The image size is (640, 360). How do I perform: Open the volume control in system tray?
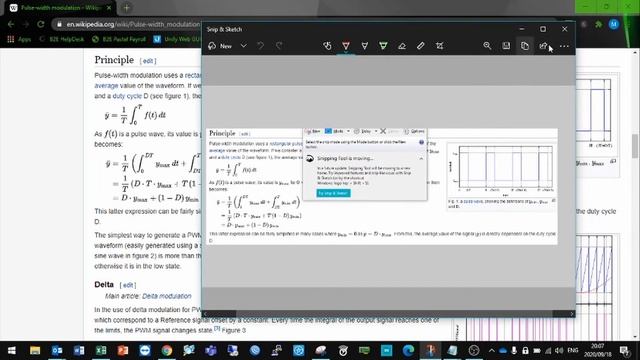pos(559,350)
